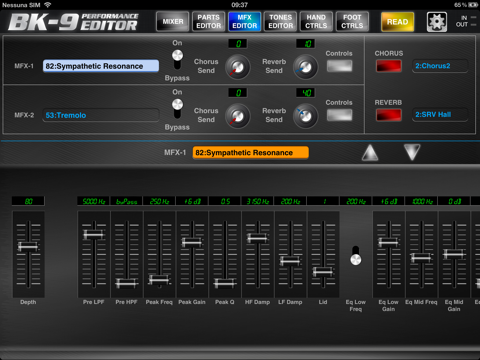Turn the MFX-2 Reverb Send knob
This screenshot has width=480, height=360.
[x=306, y=116]
